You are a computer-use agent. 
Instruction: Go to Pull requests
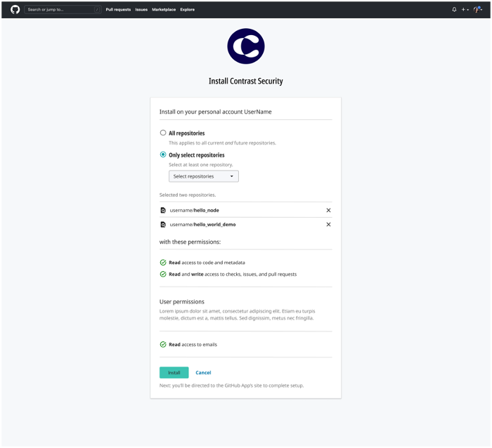tap(118, 9)
